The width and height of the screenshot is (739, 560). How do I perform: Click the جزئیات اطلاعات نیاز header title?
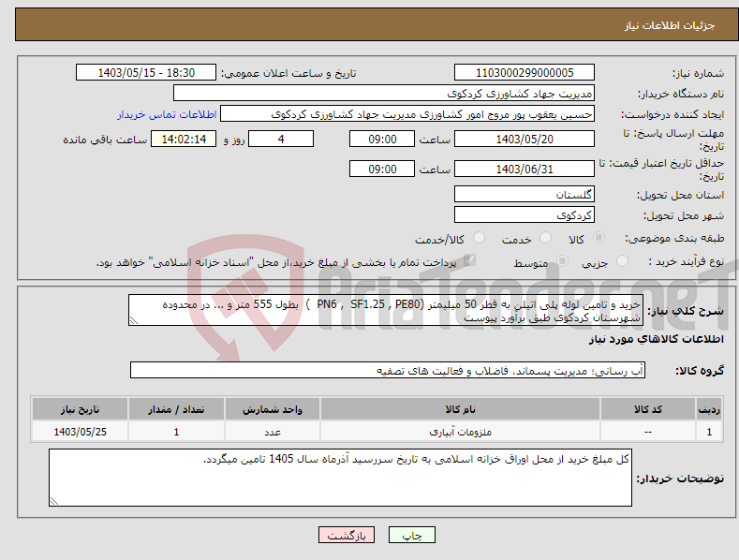670,25
